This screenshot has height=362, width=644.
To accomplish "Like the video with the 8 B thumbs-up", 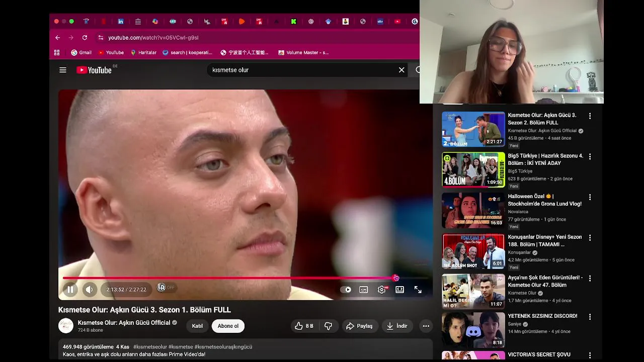I will click(x=304, y=326).
